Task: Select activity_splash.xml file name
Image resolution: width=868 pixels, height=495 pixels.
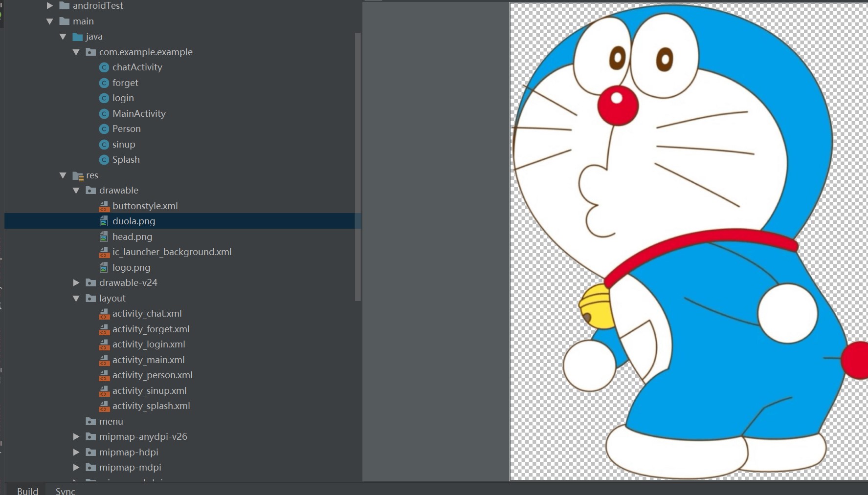Action: 151,406
